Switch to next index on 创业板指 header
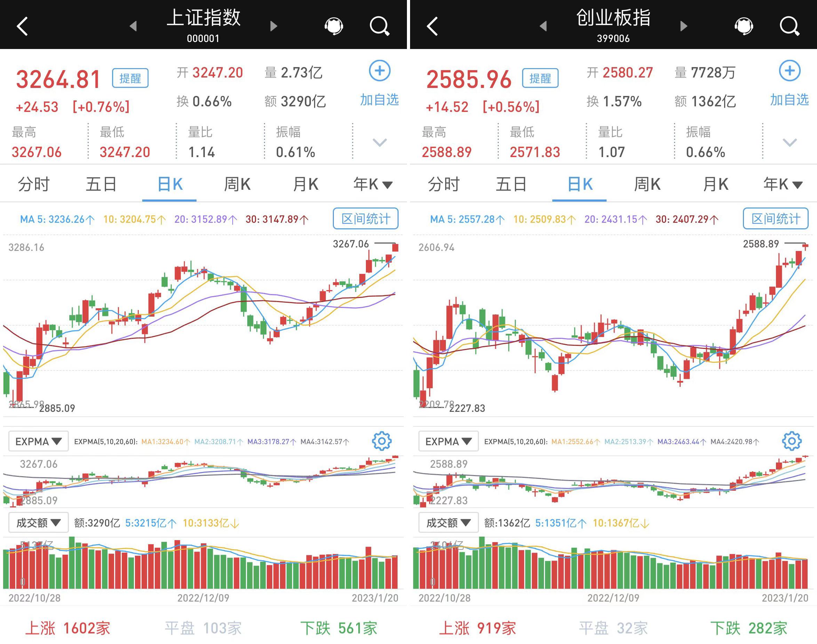Screen dimensions: 817x644 coord(684,26)
